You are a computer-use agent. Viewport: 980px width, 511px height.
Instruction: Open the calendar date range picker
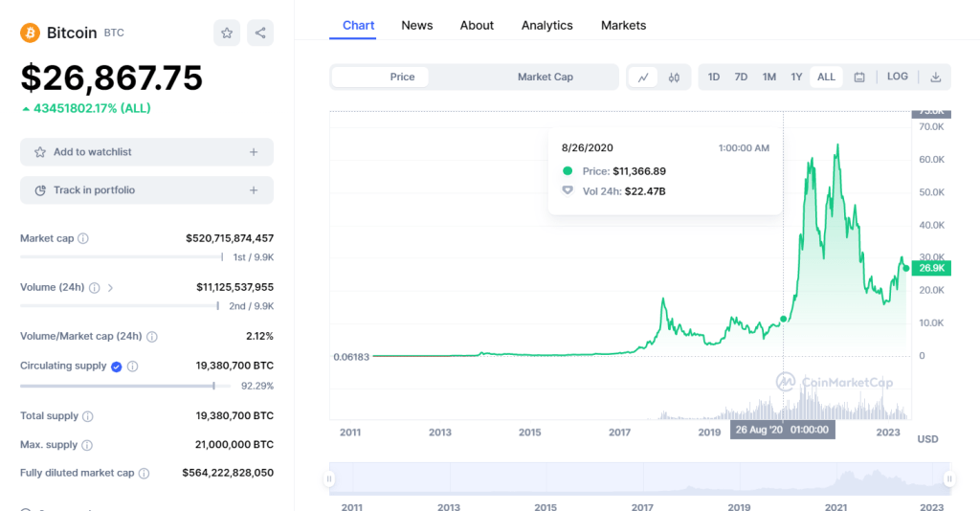coord(859,78)
